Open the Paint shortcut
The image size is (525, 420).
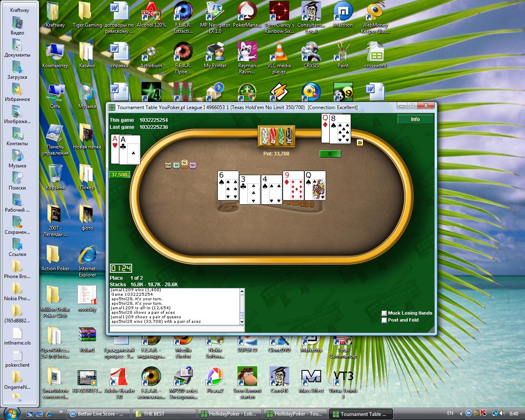pos(343,55)
